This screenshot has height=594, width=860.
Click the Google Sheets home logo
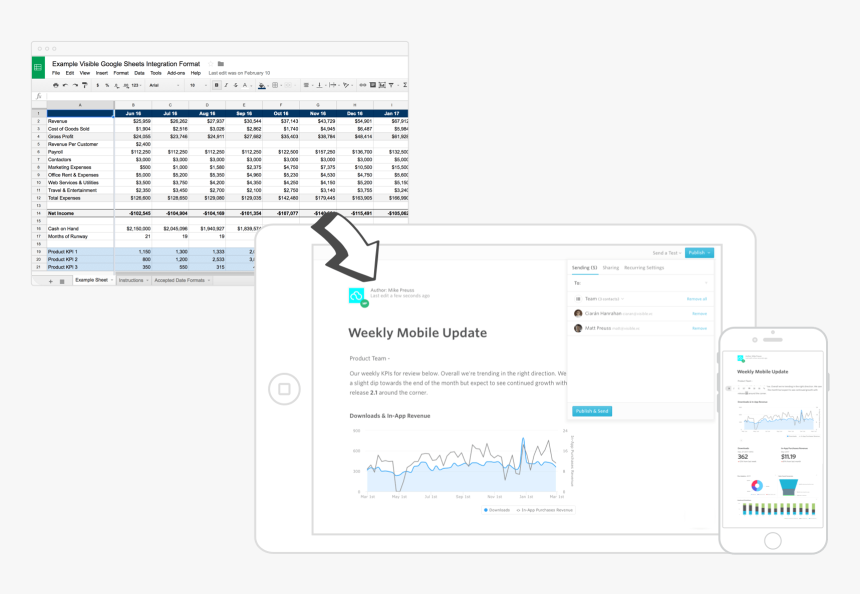click(38, 67)
